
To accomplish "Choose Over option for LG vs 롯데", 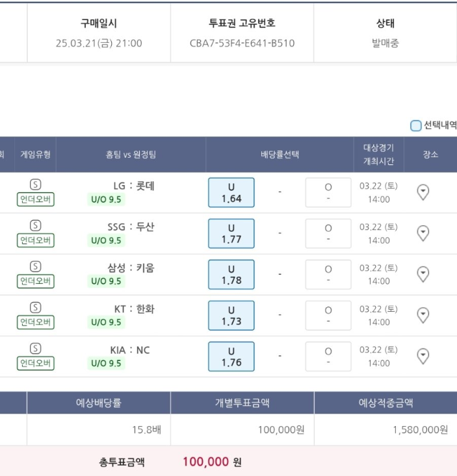I will (328, 192).
